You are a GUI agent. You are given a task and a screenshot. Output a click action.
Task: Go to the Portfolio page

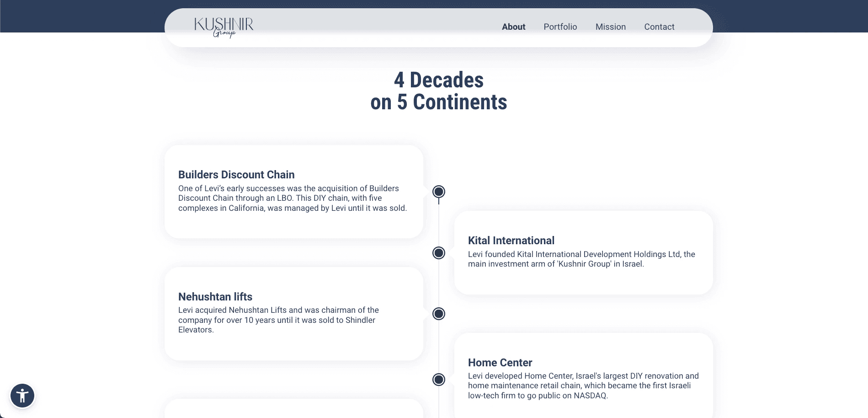click(x=560, y=27)
